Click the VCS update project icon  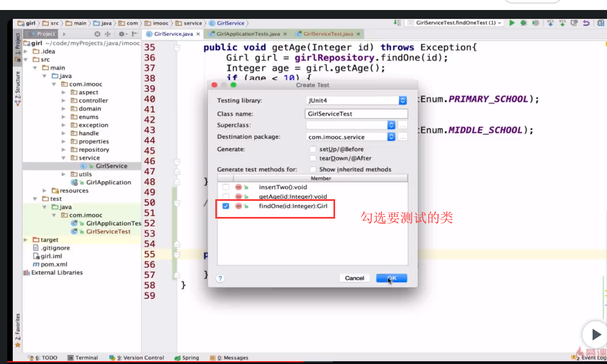tap(550, 23)
